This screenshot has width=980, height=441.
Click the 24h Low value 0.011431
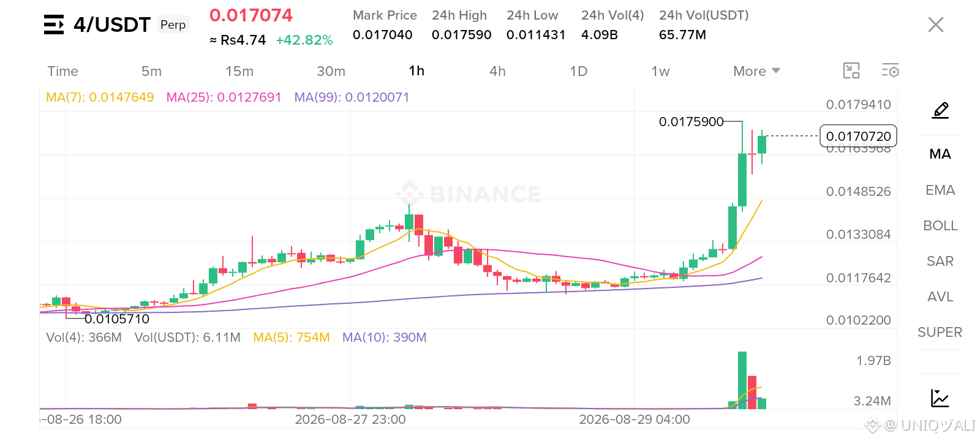point(536,35)
